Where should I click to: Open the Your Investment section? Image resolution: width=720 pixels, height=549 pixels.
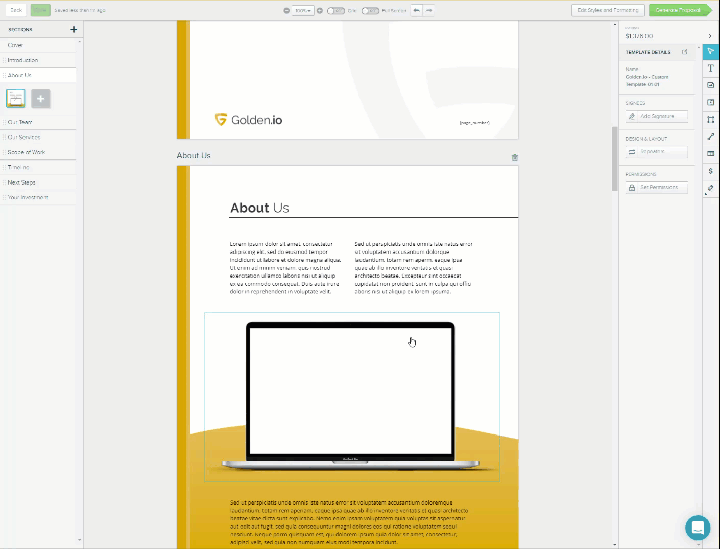tap(39, 197)
